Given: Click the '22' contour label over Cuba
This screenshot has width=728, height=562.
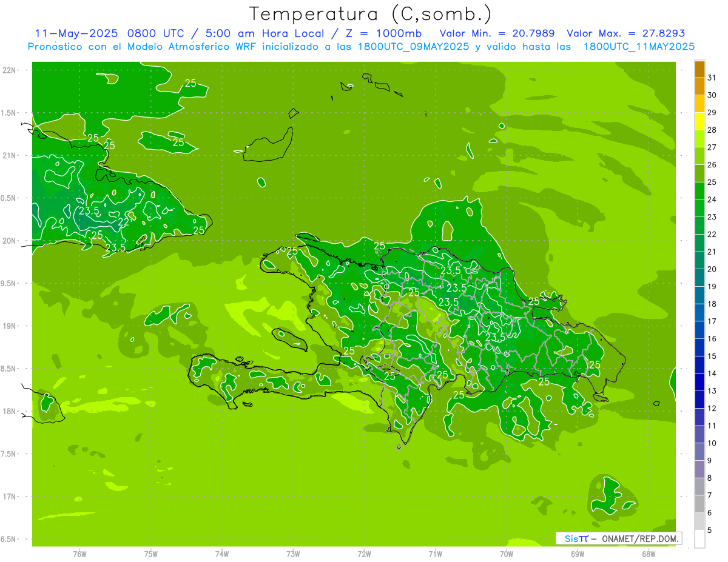Looking at the screenshot, I should pyautogui.click(x=123, y=222).
